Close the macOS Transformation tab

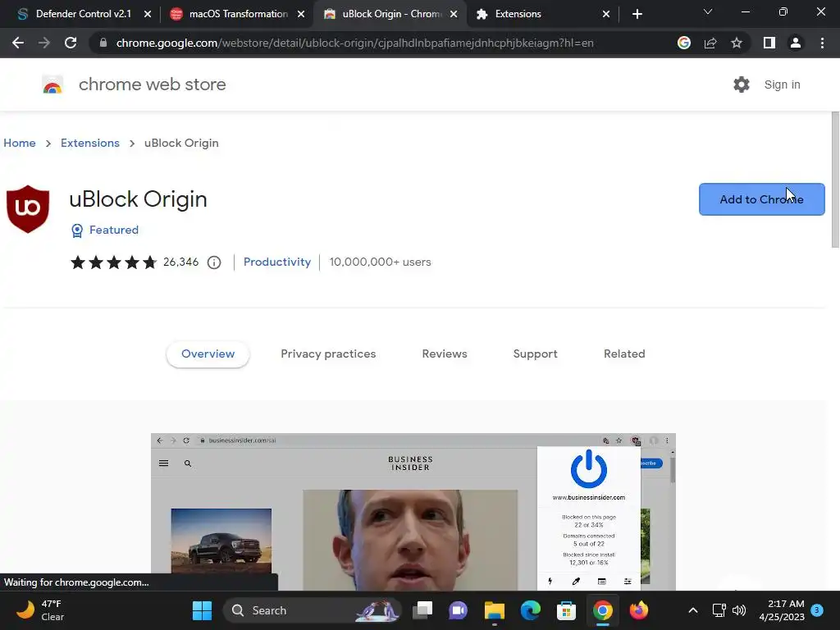pyautogui.click(x=301, y=14)
